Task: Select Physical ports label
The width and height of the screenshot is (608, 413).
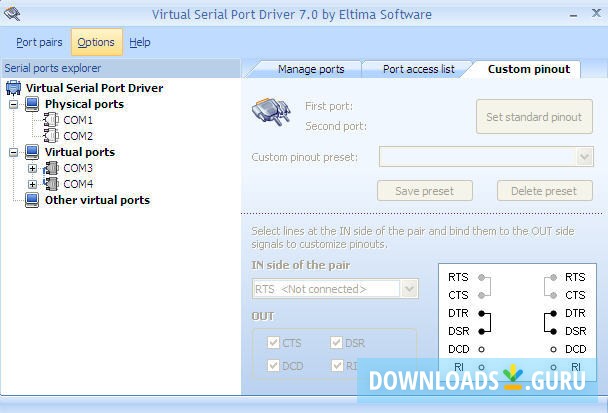Action: tap(84, 104)
